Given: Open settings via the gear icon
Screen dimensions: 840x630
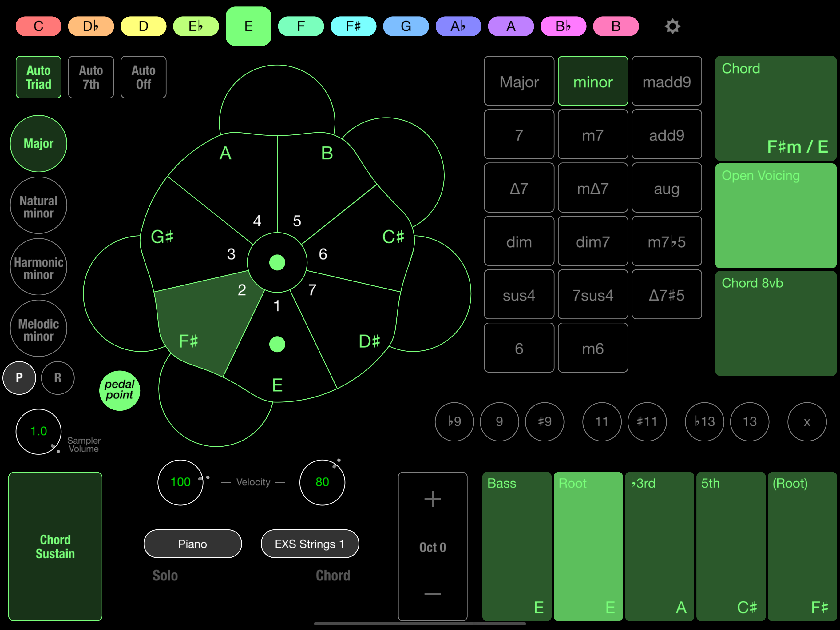Looking at the screenshot, I should [x=672, y=26].
